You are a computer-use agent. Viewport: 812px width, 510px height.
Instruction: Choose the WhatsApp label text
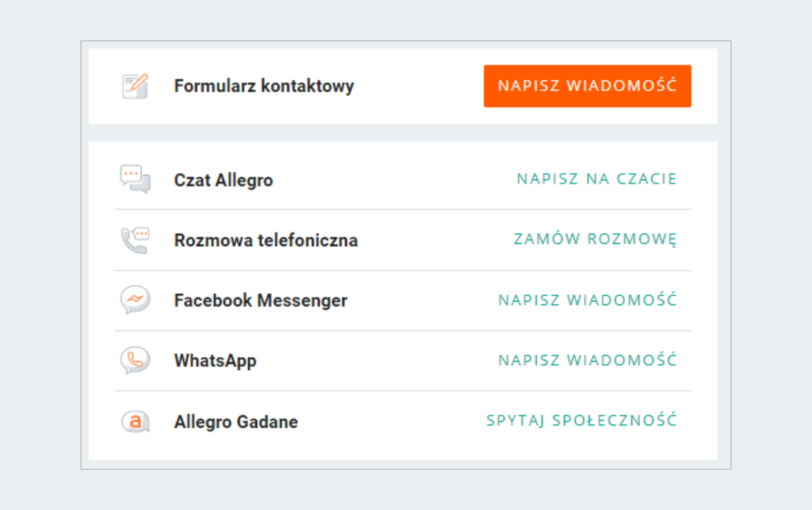click(215, 361)
